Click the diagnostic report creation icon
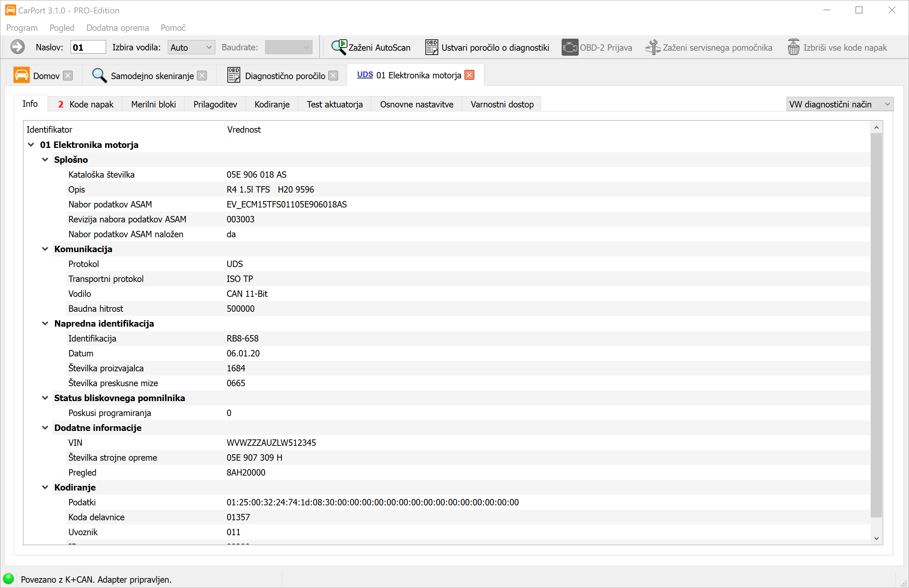 click(431, 48)
